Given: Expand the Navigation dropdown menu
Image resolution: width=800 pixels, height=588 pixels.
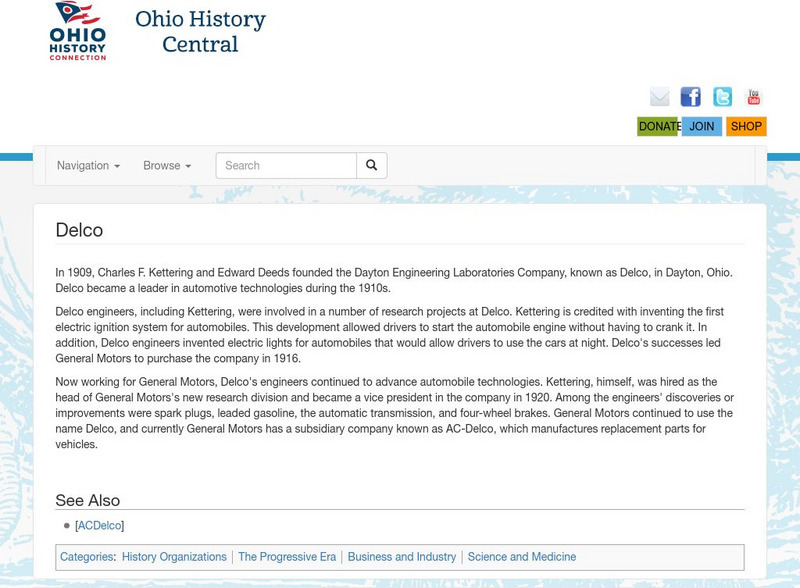Looking at the screenshot, I should (x=88, y=165).
